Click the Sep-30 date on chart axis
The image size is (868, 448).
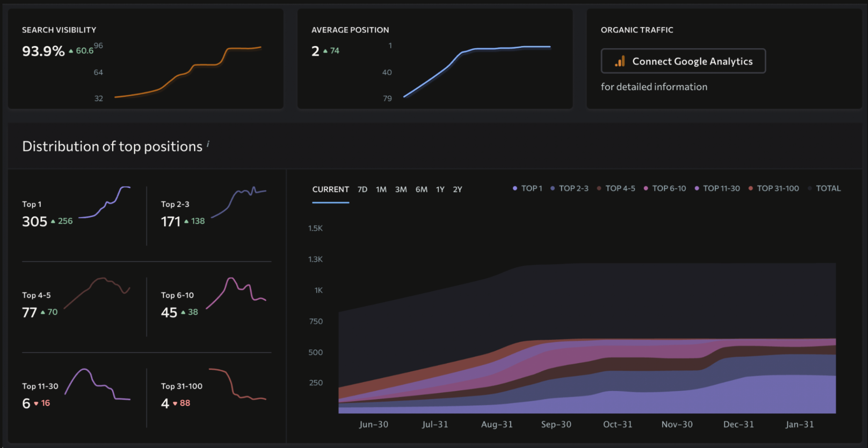coord(556,424)
